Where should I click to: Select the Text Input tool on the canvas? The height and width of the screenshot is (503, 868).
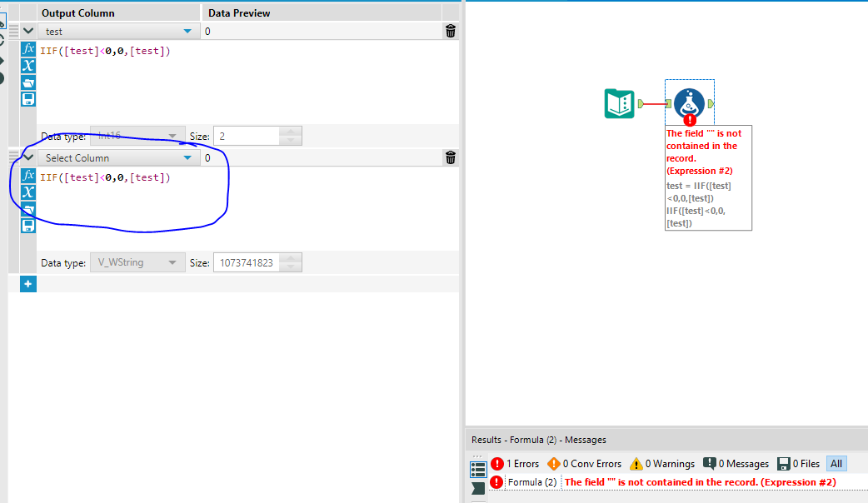(x=619, y=104)
